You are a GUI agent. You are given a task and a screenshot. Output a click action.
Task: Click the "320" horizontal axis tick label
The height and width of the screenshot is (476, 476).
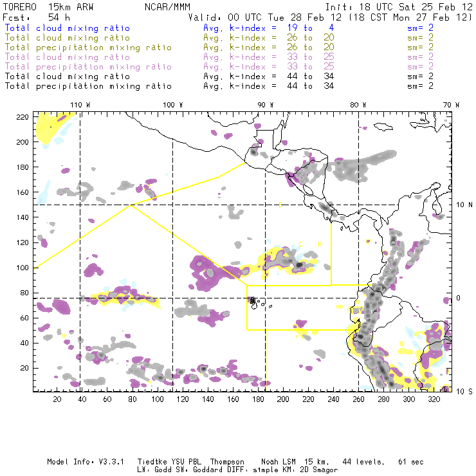[434, 399]
